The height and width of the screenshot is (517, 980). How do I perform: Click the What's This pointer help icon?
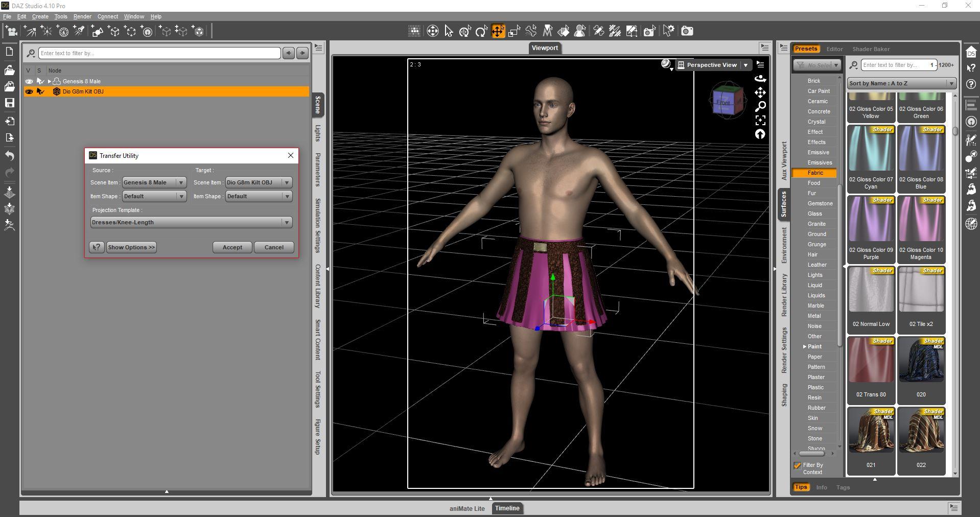[971, 67]
